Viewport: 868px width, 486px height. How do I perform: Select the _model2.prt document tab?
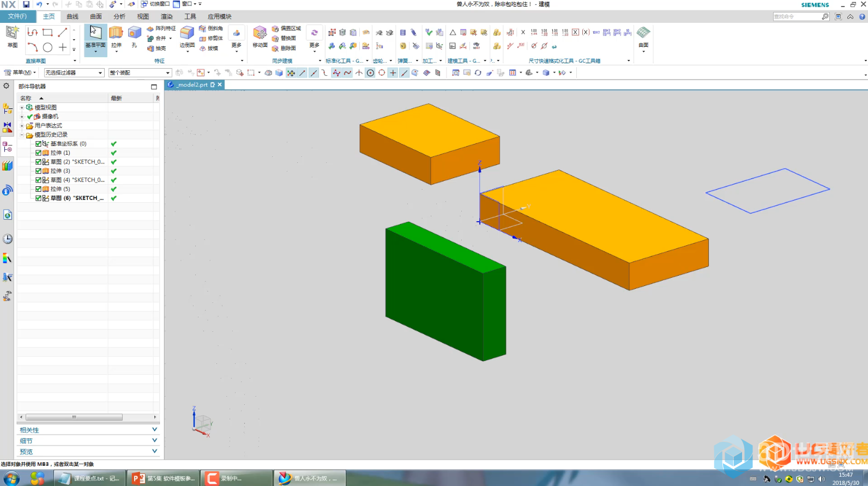tap(195, 84)
